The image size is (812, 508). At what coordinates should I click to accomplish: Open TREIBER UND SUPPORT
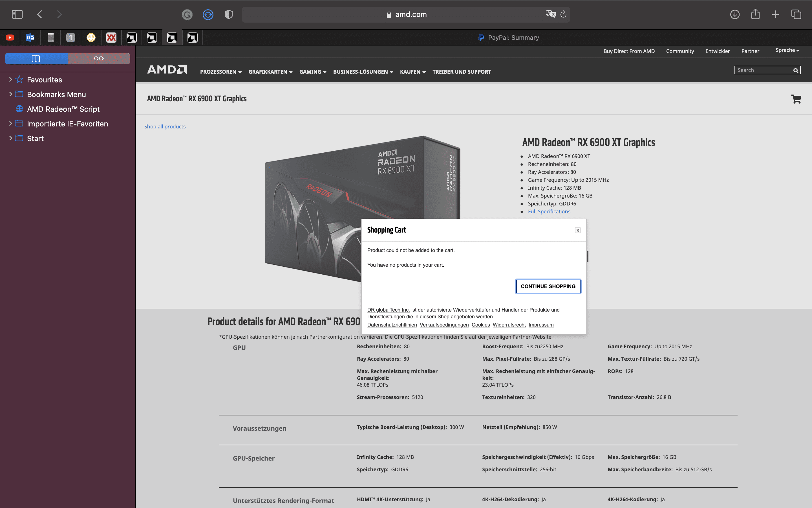[462, 72]
